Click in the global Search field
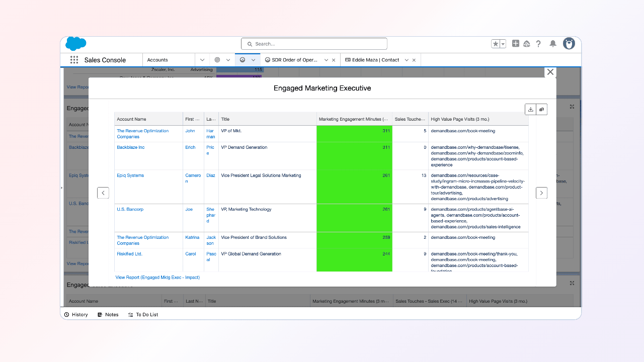This screenshot has width=644, height=362. 314,44
